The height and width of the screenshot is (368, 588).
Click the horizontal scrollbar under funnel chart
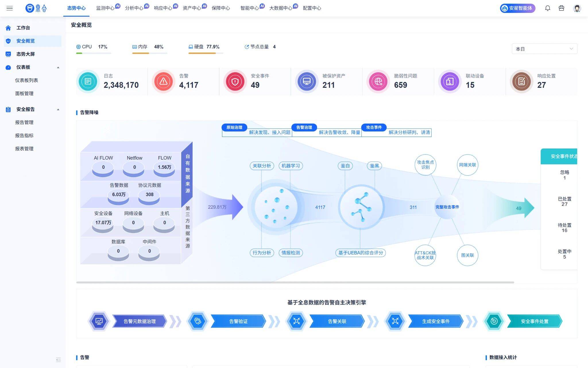click(295, 282)
